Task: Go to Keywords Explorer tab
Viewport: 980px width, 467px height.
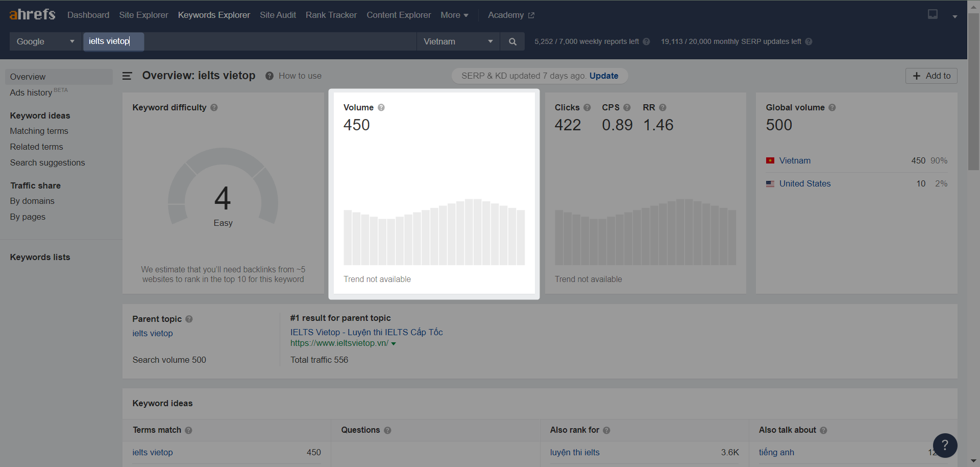Action: 214,15
